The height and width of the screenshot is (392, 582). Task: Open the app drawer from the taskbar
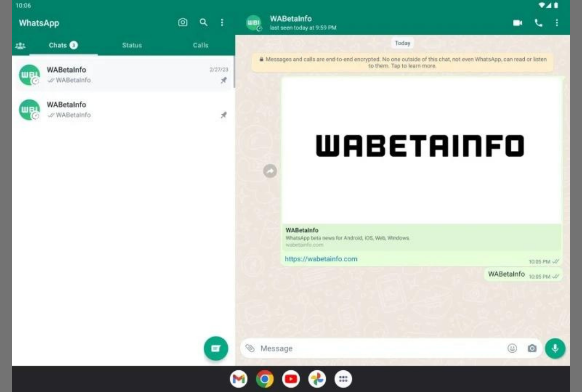[x=343, y=379]
